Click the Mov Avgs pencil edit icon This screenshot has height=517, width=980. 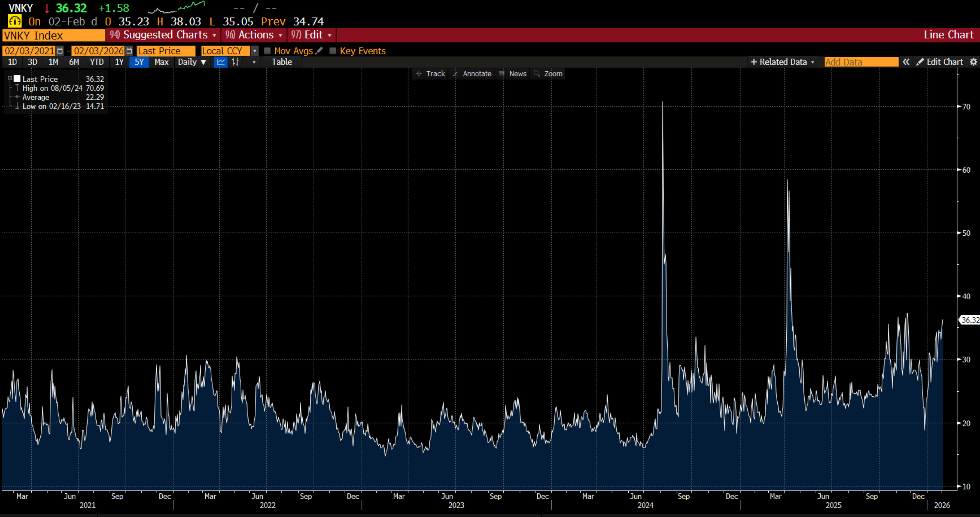[x=319, y=51]
